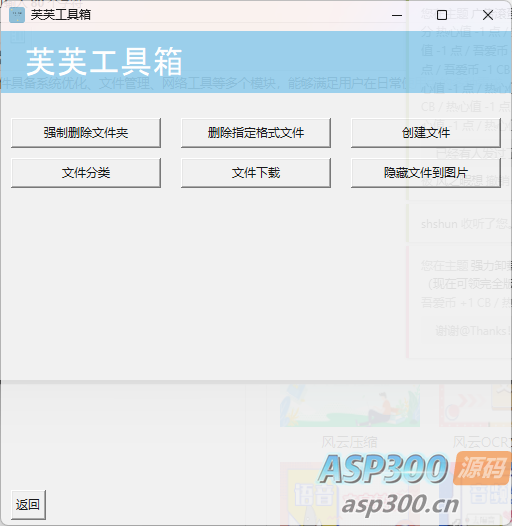512x526 pixels.
Task: Go back using the 返回 button
Action: coord(28,505)
